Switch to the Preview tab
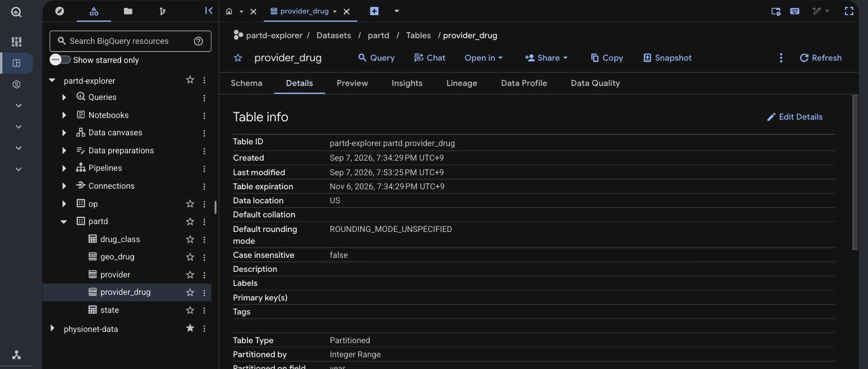The width and height of the screenshot is (868, 369). point(352,83)
